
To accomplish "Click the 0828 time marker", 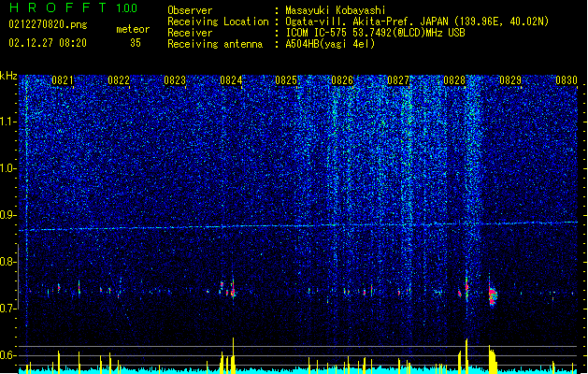I will click(x=454, y=80).
